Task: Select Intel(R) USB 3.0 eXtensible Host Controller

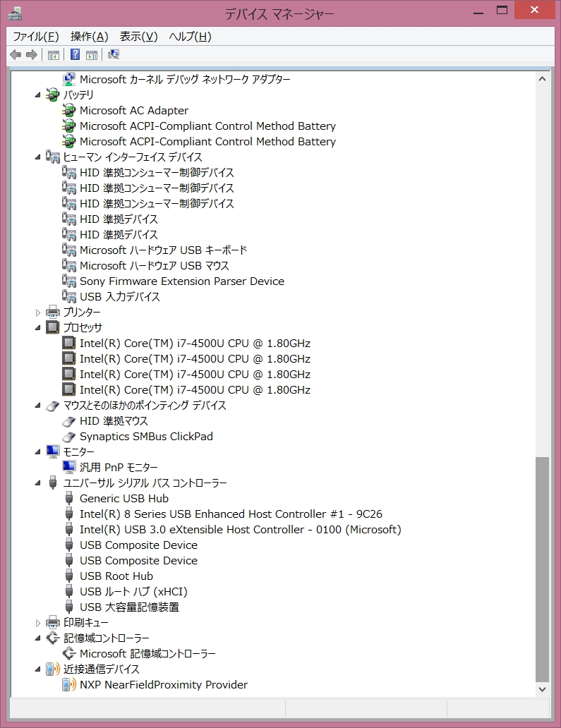Action: pos(240,530)
